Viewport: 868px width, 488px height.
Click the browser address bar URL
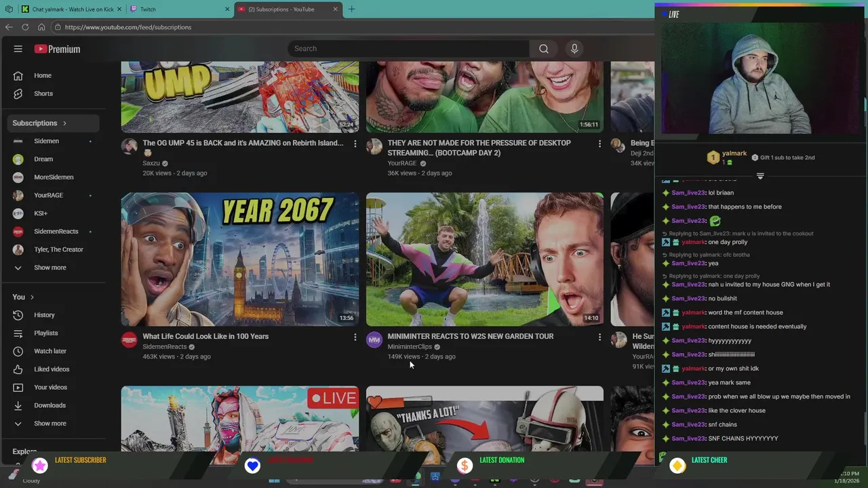click(x=127, y=27)
